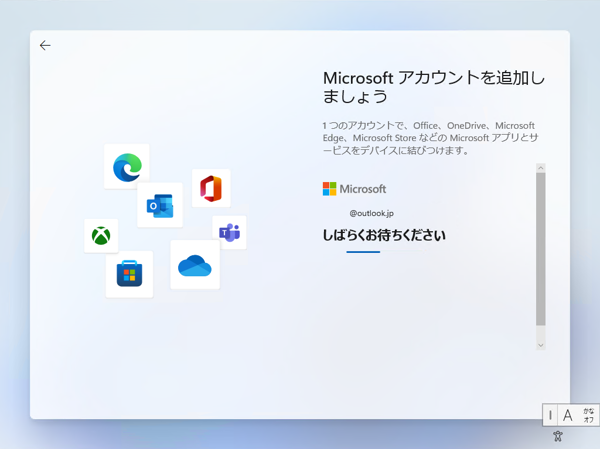Click the description text mentioning Office, OneDrive
The width and height of the screenshot is (600, 449).
[430, 138]
